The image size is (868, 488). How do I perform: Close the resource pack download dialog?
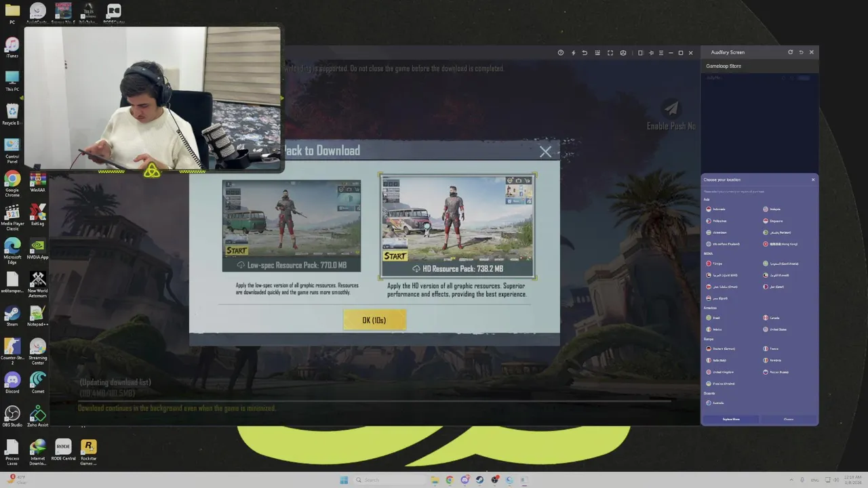click(x=545, y=152)
